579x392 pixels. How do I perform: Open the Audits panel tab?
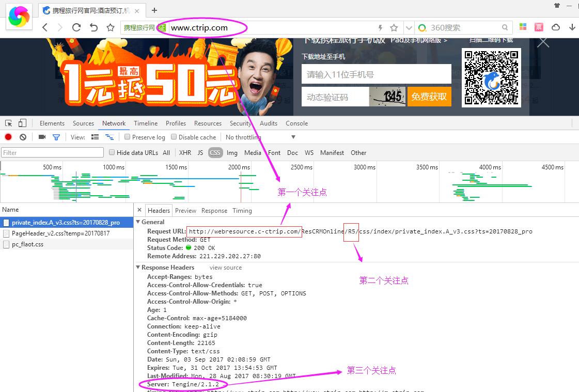pyautogui.click(x=269, y=123)
